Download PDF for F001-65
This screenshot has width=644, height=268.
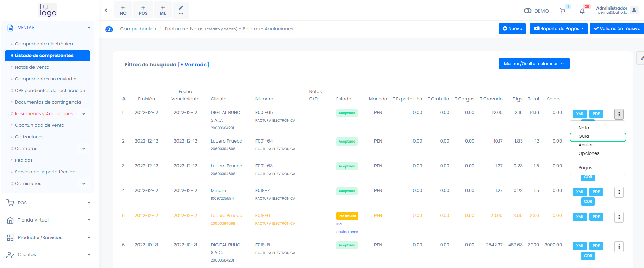[x=596, y=114]
